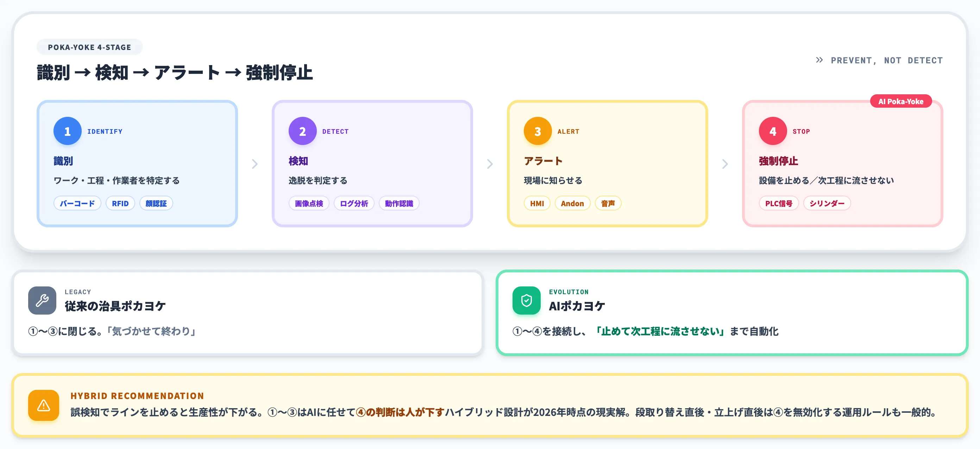Click the green shield Evolution icon
The image size is (980, 449).
click(x=527, y=301)
